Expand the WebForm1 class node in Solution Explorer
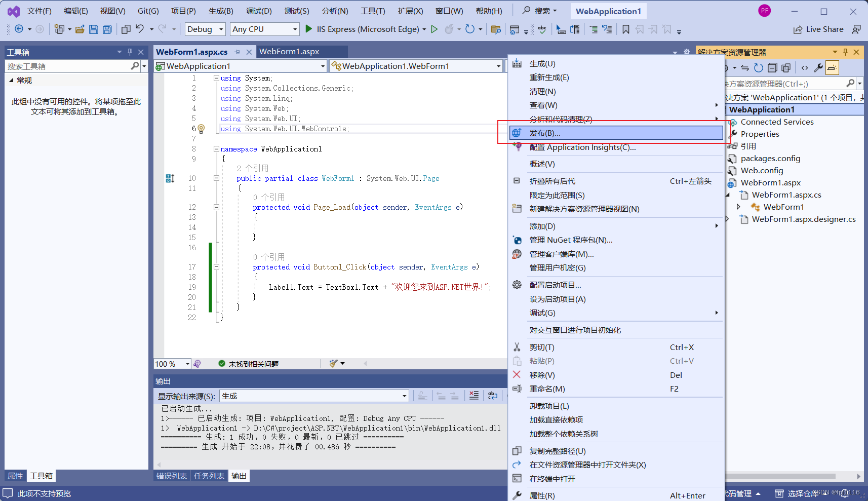Viewport: 868px width, 501px height. pos(738,207)
